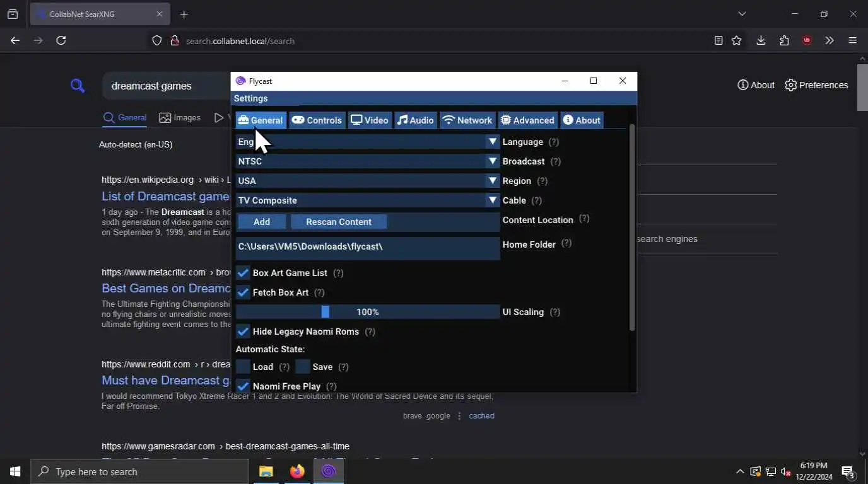Viewport: 868px width, 484px height.
Task: Switch to the Advanced tab
Action: click(x=527, y=120)
